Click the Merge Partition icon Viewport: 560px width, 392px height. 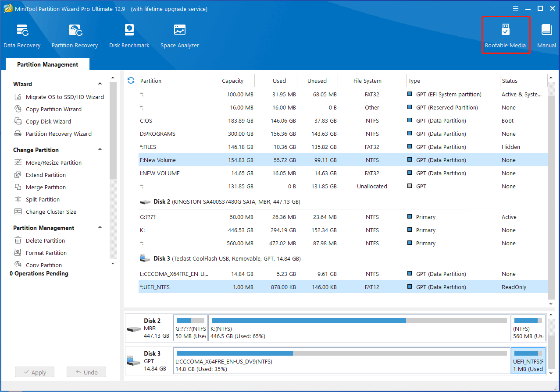tap(18, 187)
